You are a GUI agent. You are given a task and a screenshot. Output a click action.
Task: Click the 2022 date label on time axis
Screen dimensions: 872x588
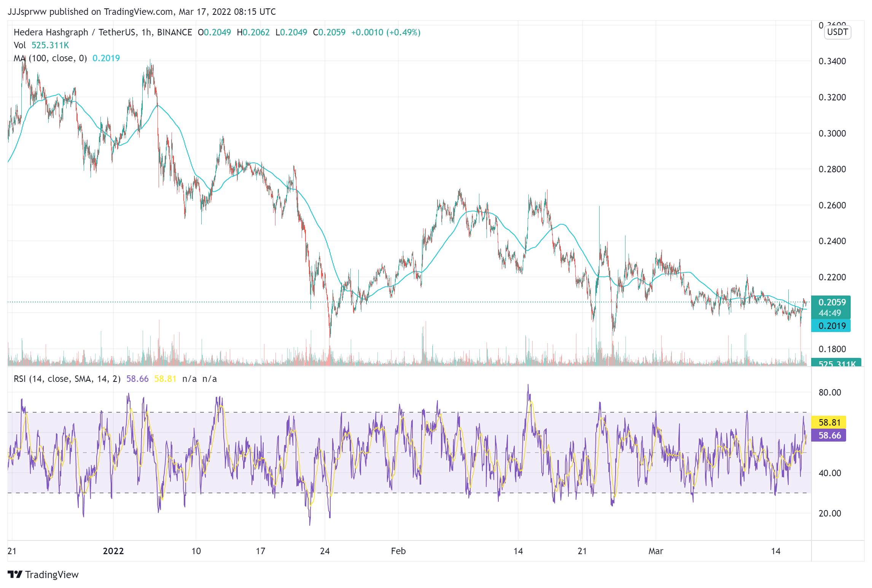pyautogui.click(x=113, y=551)
